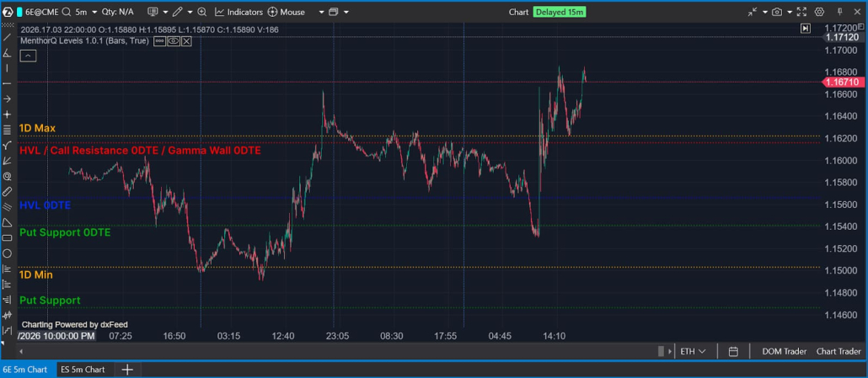Select the ellipse shape tool

[x=8, y=253]
